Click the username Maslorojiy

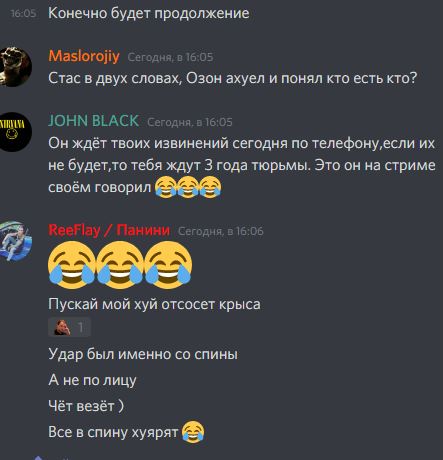[84, 56]
